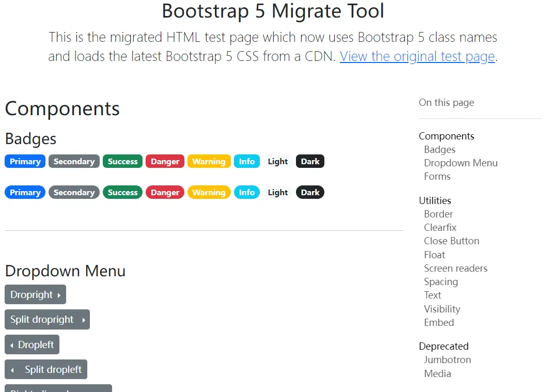Jump to the Jumbotron section link

click(x=448, y=359)
